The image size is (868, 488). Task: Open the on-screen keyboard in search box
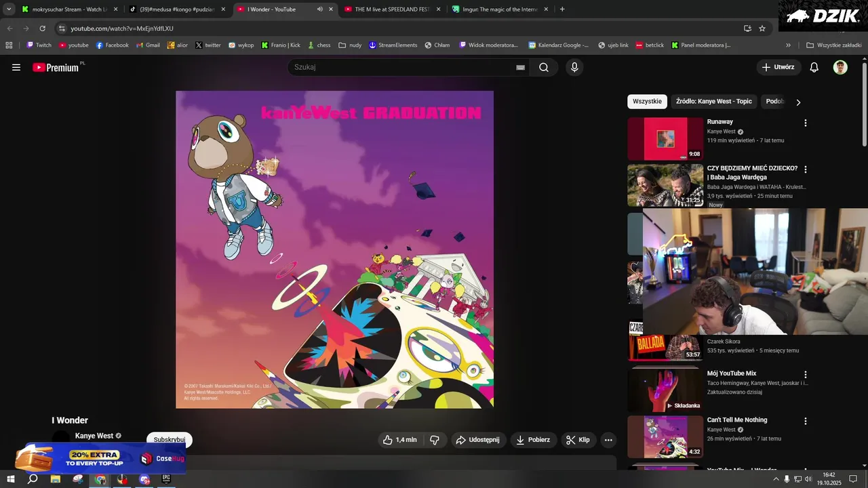point(520,67)
